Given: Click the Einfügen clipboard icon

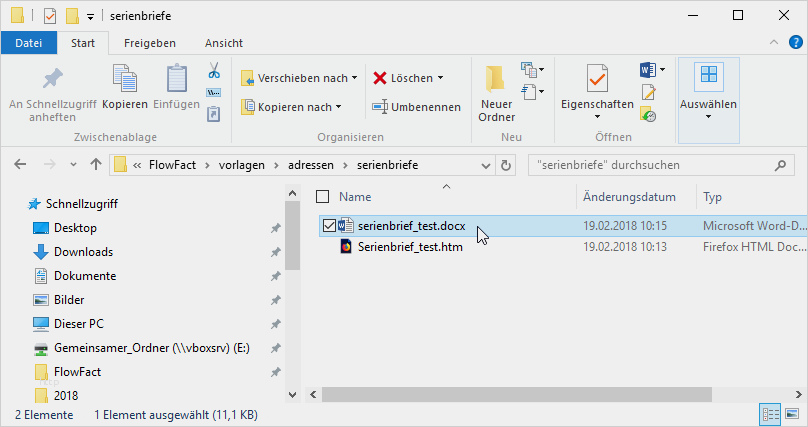Looking at the screenshot, I should [x=176, y=78].
